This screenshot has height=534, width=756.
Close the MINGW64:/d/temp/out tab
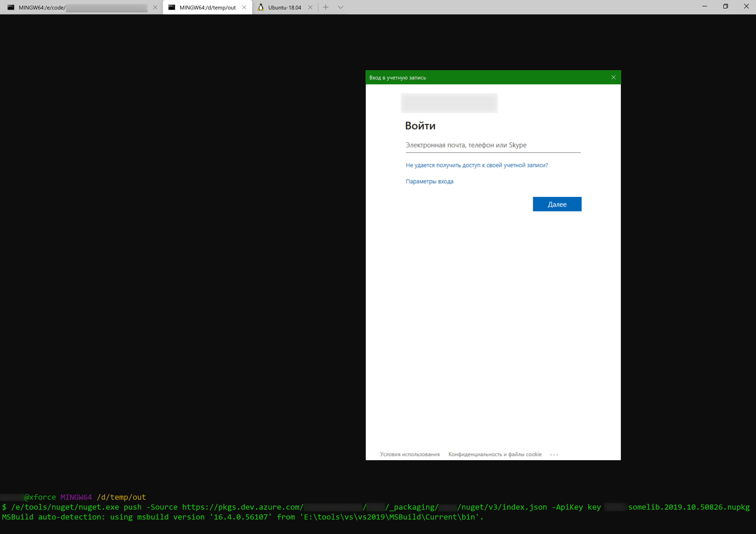point(244,7)
